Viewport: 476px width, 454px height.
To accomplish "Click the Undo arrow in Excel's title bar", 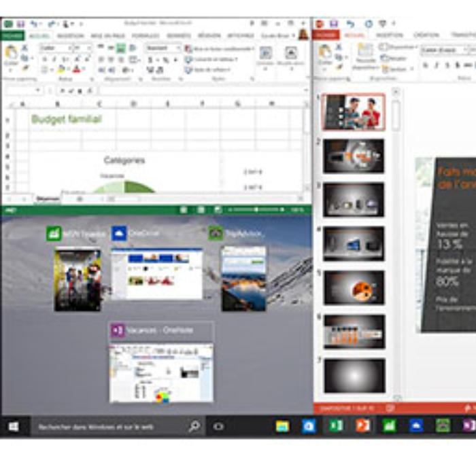I will pyautogui.click(x=34, y=24).
